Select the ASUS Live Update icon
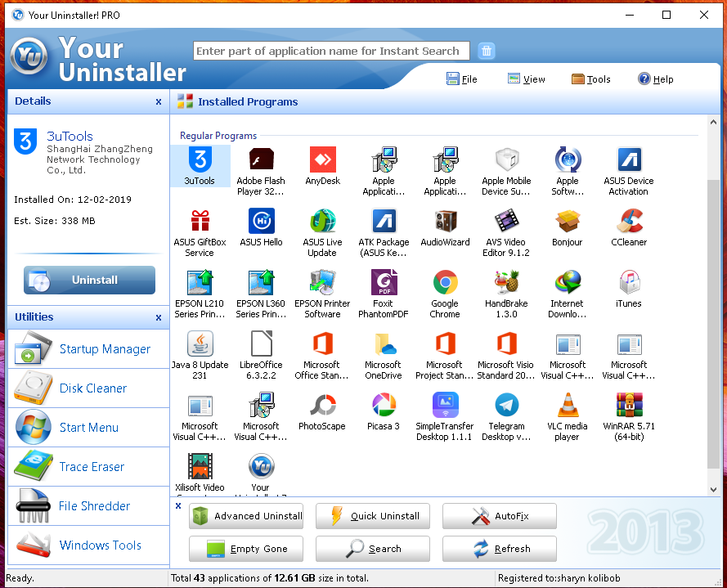727x588 pixels. [323, 221]
